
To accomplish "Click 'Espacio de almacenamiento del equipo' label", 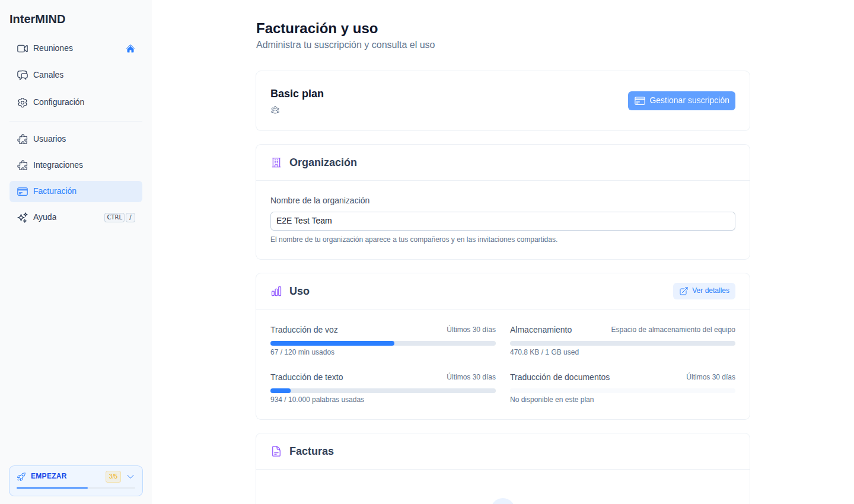I will 673,330.
